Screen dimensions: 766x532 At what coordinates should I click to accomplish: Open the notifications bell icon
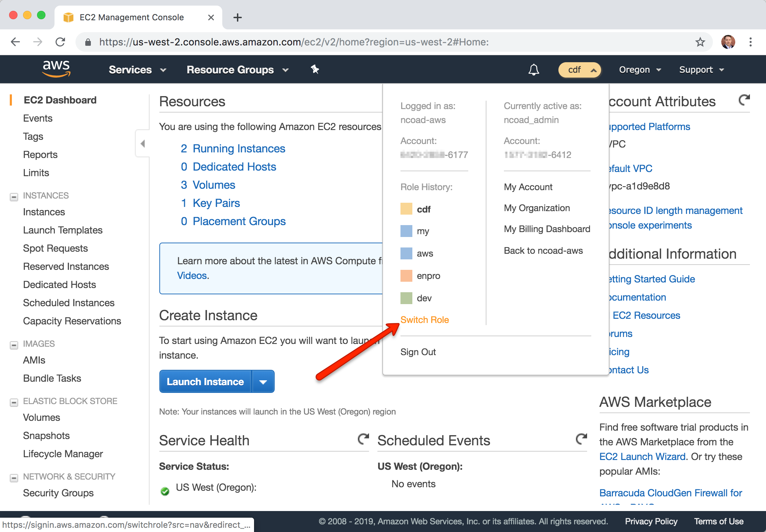pyautogui.click(x=533, y=70)
